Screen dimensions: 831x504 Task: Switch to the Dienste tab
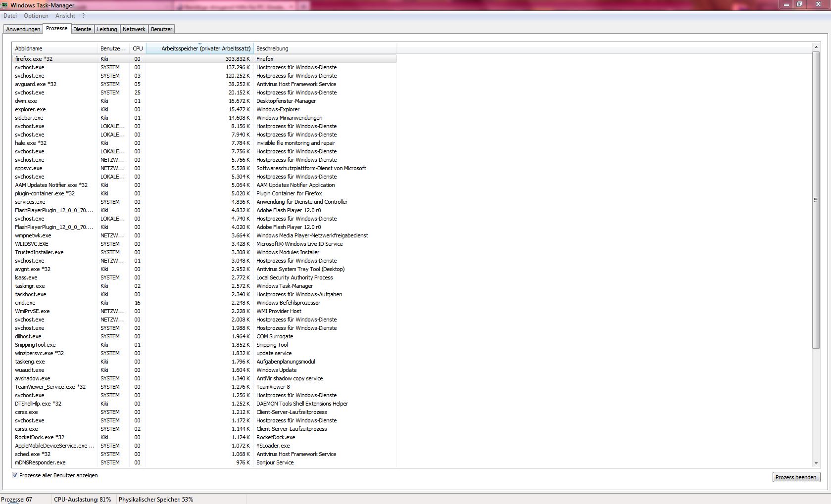tap(82, 29)
